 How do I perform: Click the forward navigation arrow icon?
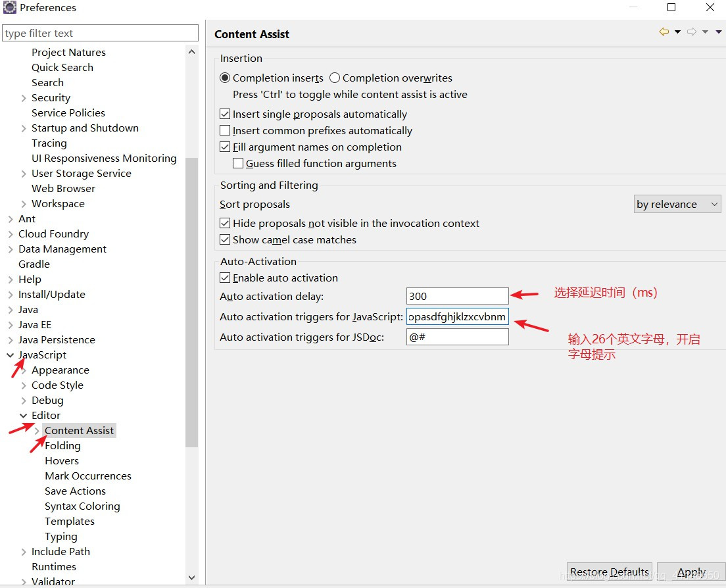click(692, 32)
